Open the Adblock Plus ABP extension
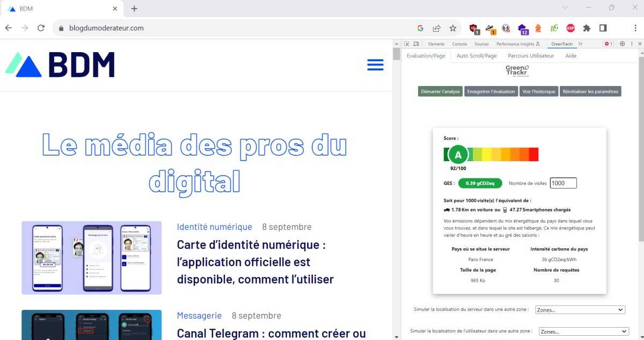This screenshot has height=340, width=644. (x=570, y=28)
